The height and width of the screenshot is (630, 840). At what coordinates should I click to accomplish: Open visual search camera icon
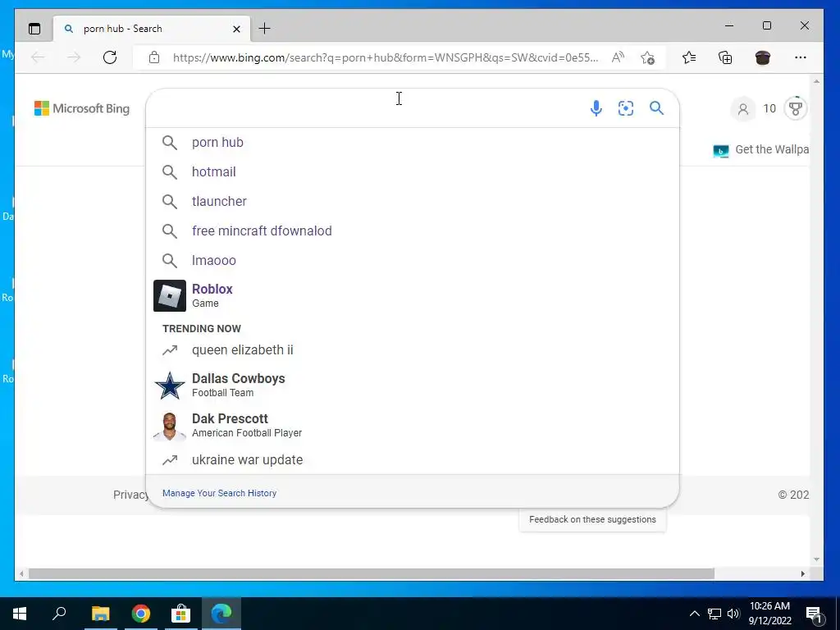pyautogui.click(x=626, y=108)
